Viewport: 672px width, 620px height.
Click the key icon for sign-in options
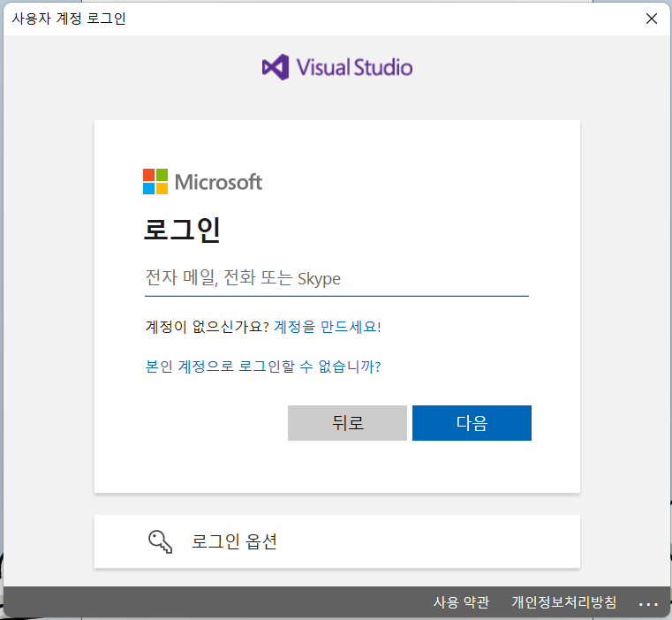click(161, 541)
